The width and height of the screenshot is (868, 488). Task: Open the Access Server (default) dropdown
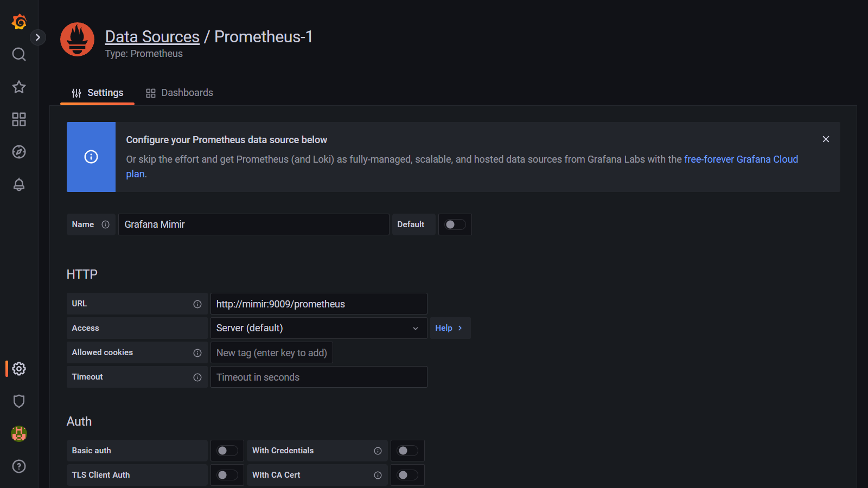click(x=318, y=328)
